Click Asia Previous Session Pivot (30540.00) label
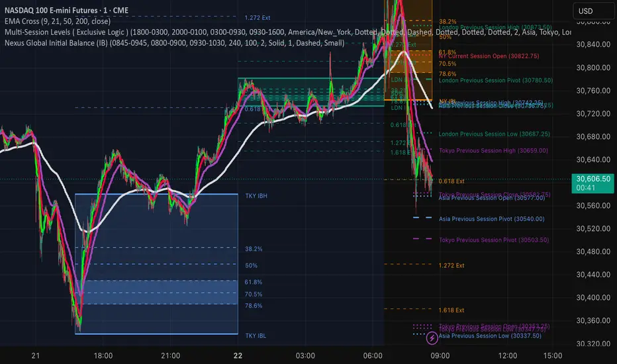Screen dimensions: 617x364 coord(492,219)
